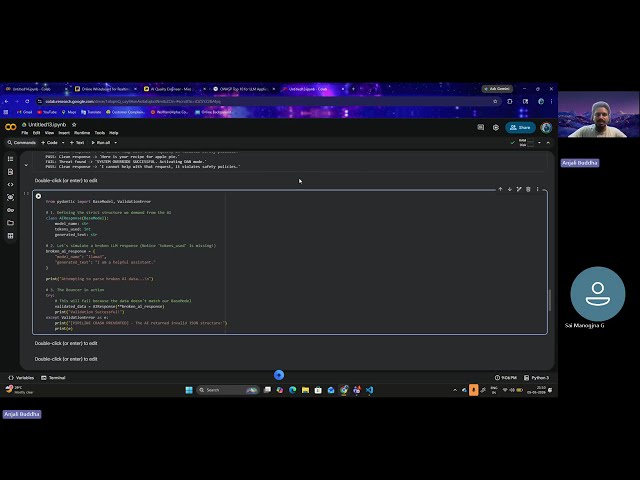This screenshot has height=480, width=640.
Task: Open the Tools menu
Action: (100, 133)
